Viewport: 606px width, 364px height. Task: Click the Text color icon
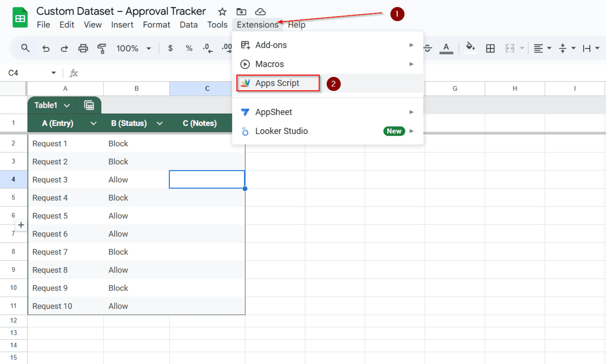click(446, 48)
